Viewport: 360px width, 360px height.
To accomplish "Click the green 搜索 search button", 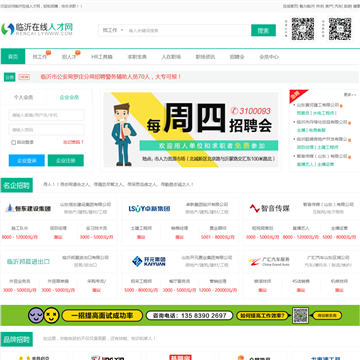I will pyautogui.click(x=263, y=30).
